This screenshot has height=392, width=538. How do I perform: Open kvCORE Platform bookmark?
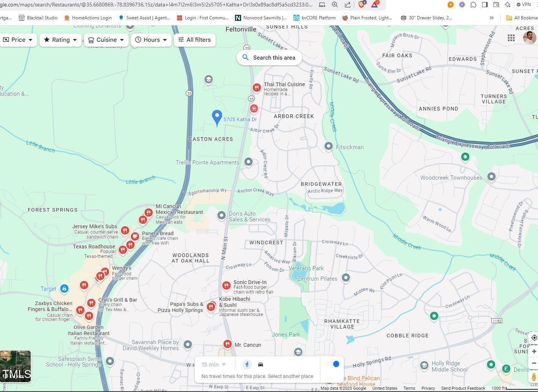[x=315, y=18]
